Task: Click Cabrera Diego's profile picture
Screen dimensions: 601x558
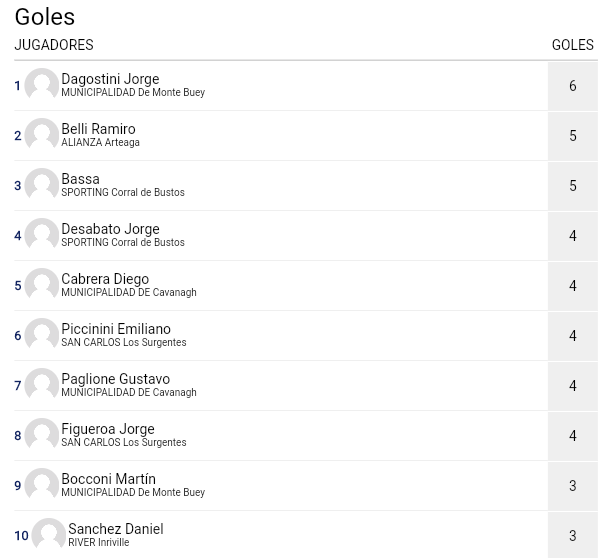Action: [x=41, y=286]
